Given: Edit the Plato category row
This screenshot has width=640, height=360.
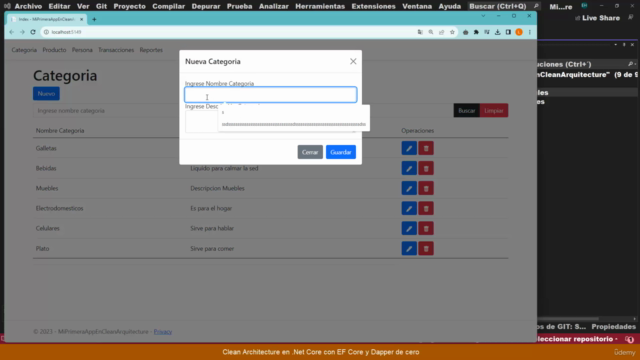Looking at the screenshot, I should (409, 248).
